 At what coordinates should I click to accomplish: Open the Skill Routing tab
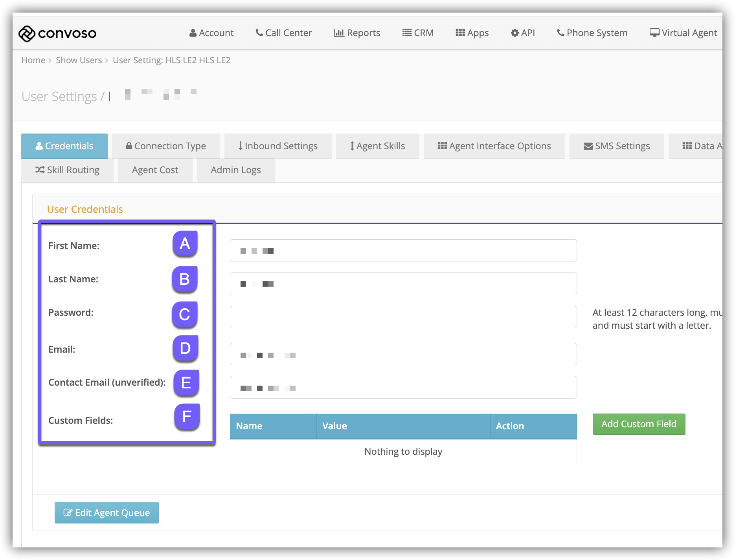coord(67,170)
